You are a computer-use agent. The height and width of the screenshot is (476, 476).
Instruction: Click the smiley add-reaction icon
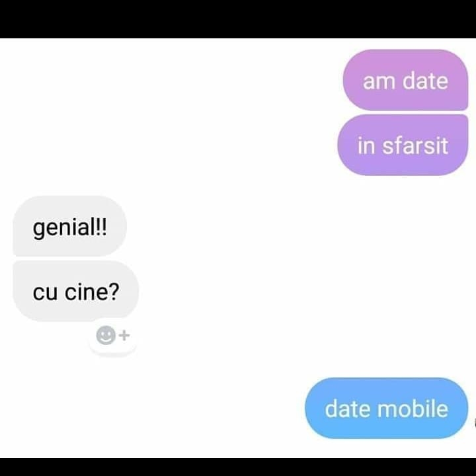click(106, 335)
